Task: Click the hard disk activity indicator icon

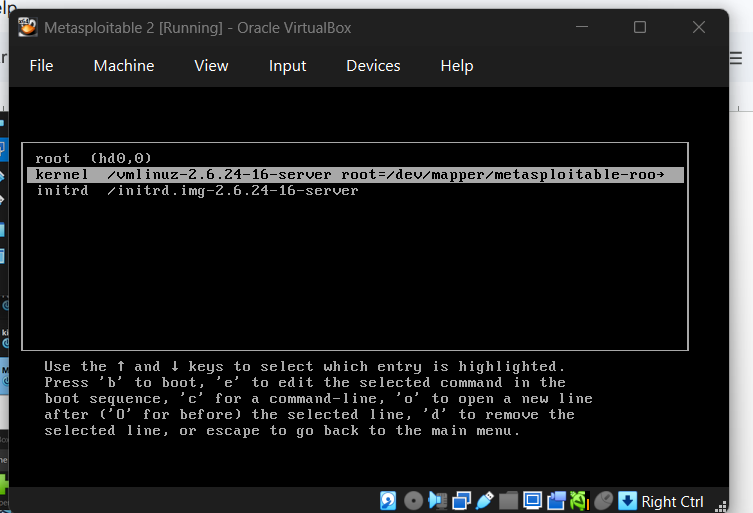Action: 389,501
